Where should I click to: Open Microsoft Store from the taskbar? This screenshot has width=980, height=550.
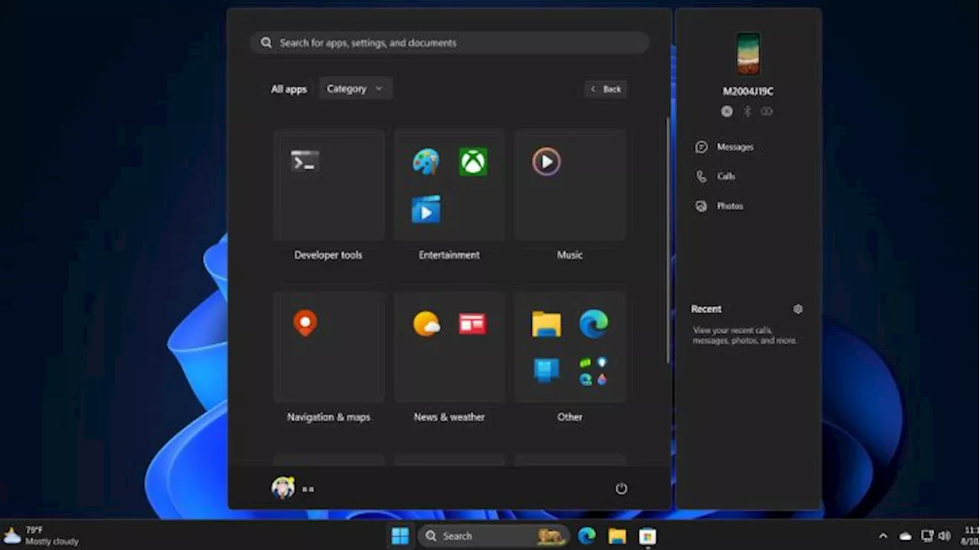(648, 536)
